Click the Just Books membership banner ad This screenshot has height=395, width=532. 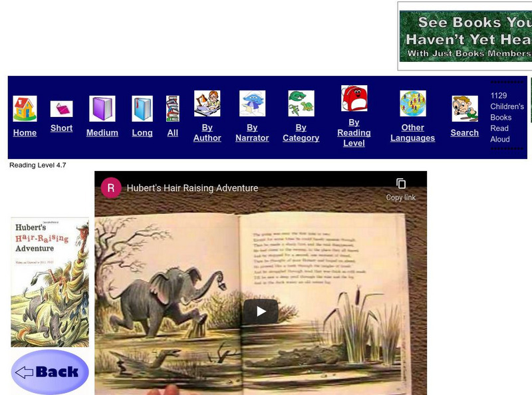tap(465, 33)
